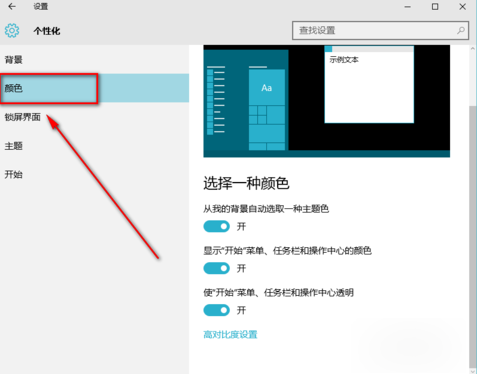This screenshot has height=374, width=477.
Task: Toggle color on Start, taskbar, action center
Action: point(217,268)
